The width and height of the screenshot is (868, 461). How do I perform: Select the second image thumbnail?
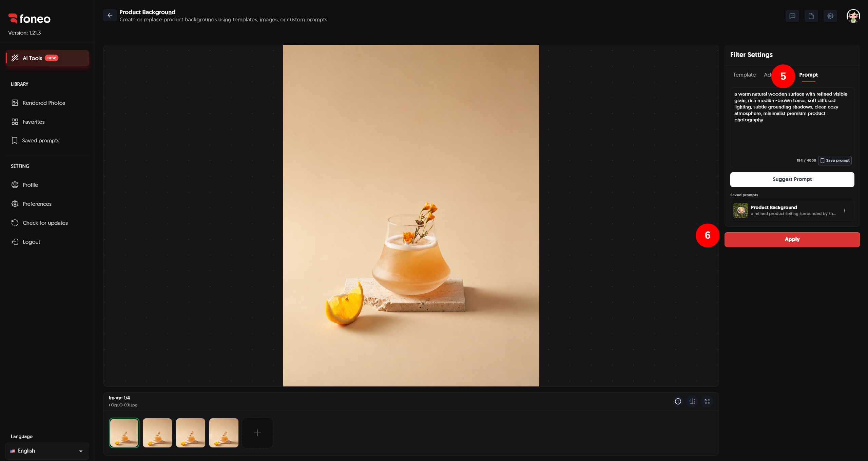157,433
